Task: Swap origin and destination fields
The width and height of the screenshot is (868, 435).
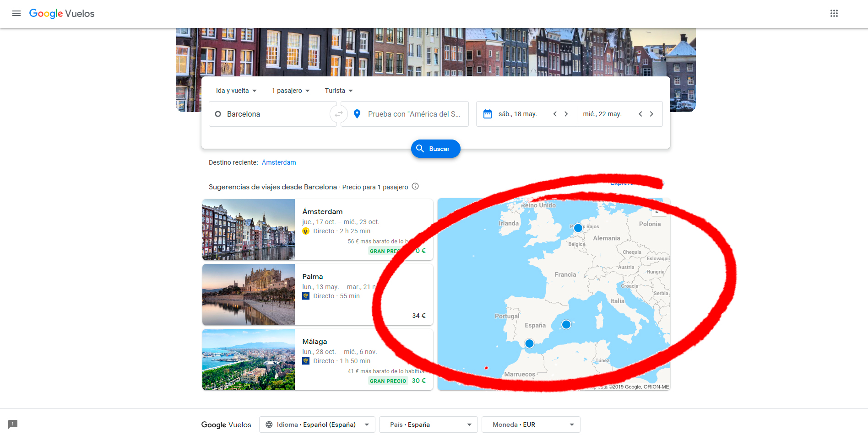Action: (339, 114)
